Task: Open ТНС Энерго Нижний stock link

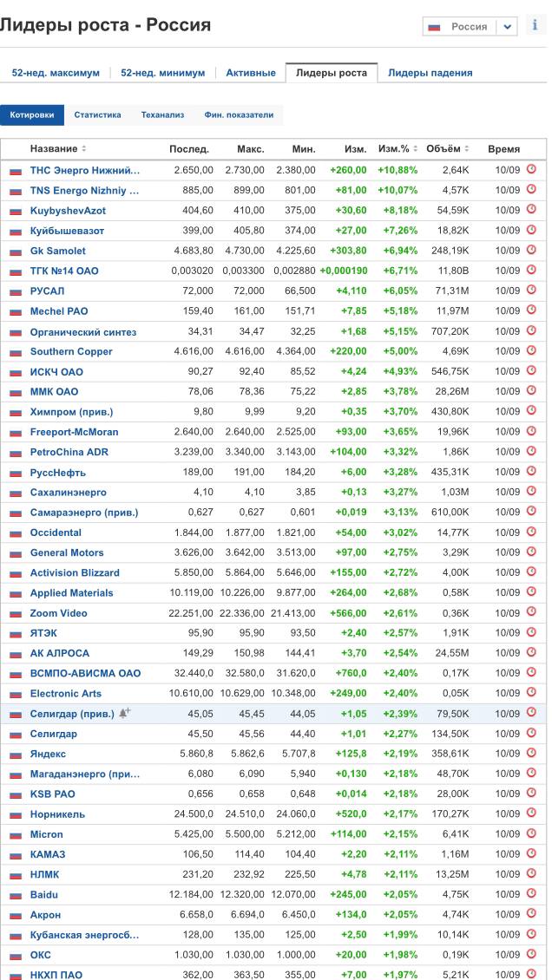Action: pos(85,170)
